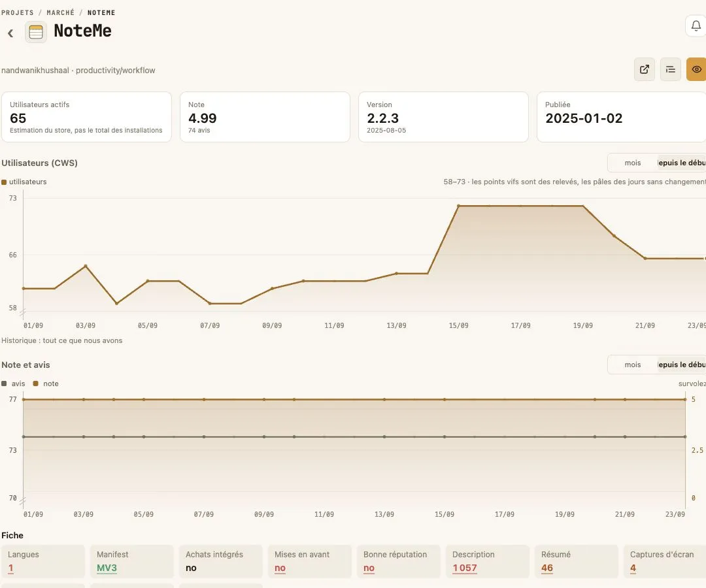Select 'mois' range for Utilisateurs chart

(633, 163)
